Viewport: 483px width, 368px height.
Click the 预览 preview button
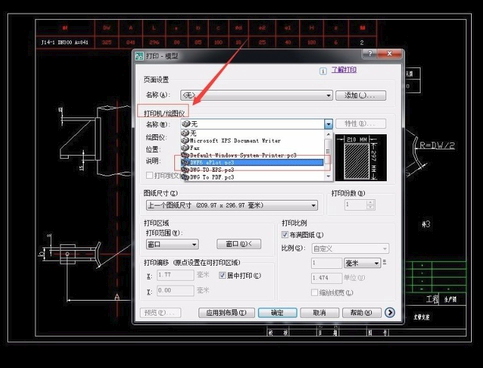pyautogui.click(x=160, y=313)
